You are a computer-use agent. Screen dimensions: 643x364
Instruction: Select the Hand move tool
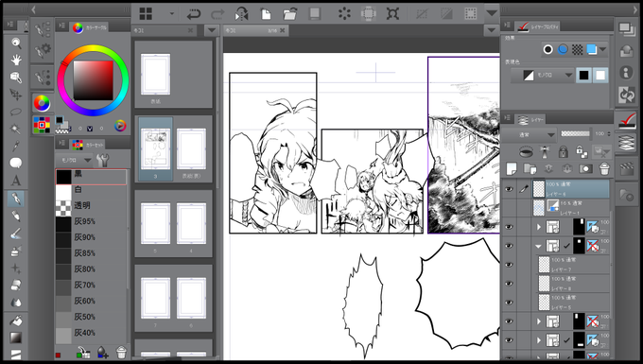tap(16, 61)
